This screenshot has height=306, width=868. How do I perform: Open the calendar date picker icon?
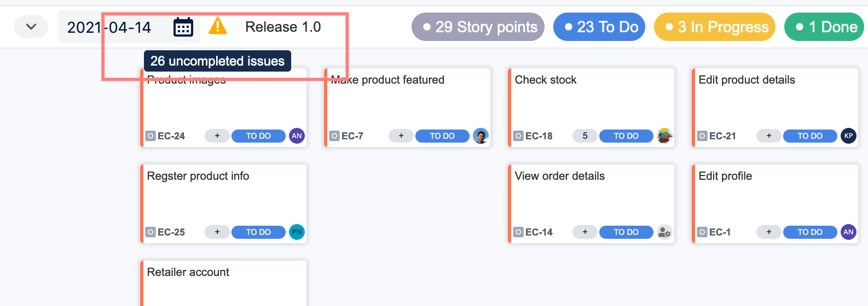183,27
